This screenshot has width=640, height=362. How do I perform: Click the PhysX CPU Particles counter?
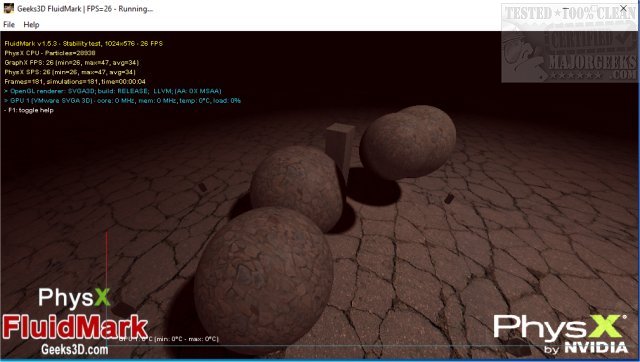50,53
